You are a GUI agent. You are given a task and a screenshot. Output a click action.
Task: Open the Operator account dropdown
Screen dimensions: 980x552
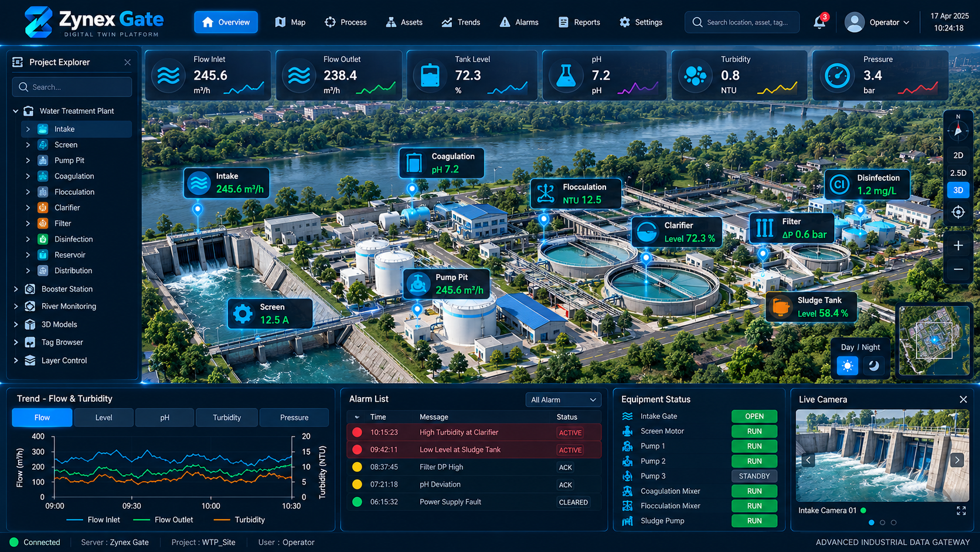pyautogui.click(x=890, y=22)
